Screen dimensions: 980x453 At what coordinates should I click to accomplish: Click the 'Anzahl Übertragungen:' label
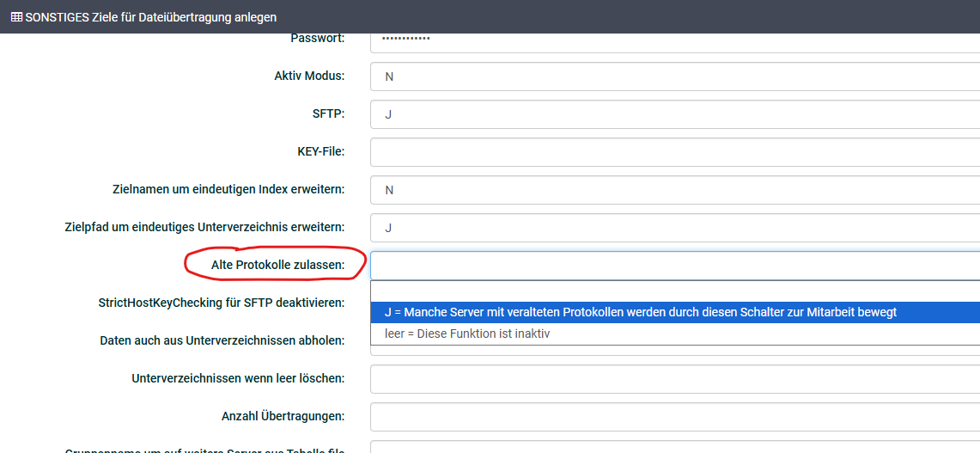[x=283, y=416]
